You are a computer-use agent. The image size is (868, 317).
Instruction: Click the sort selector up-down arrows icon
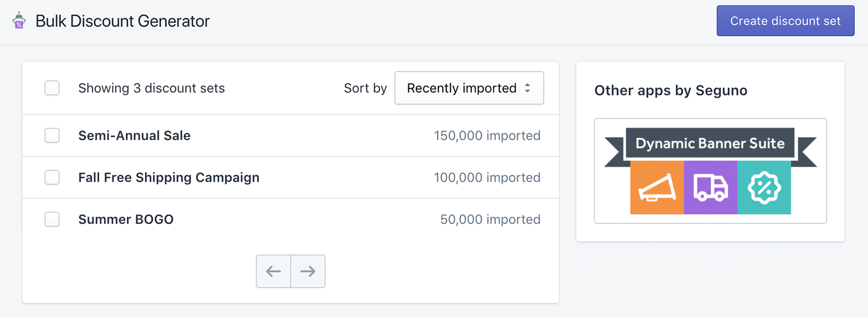click(x=528, y=88)
